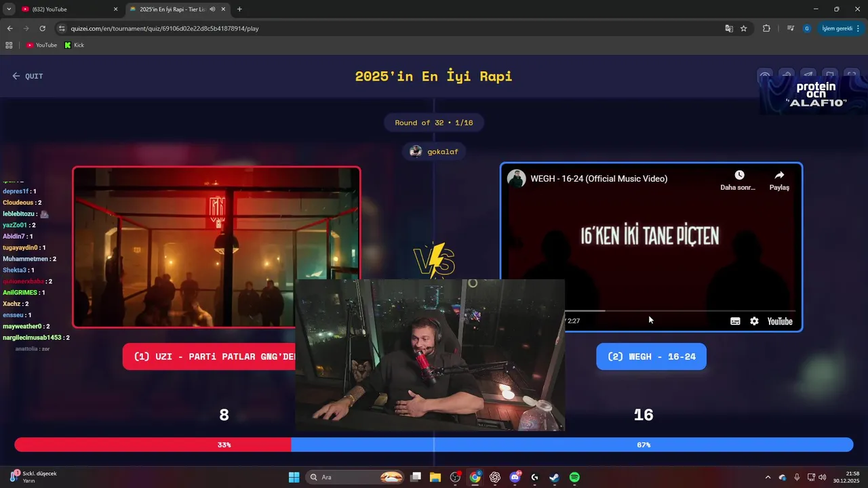The image size is (868, 488).
Task: Click chat entry depres1f : 1
Action: tap(20, 192)
